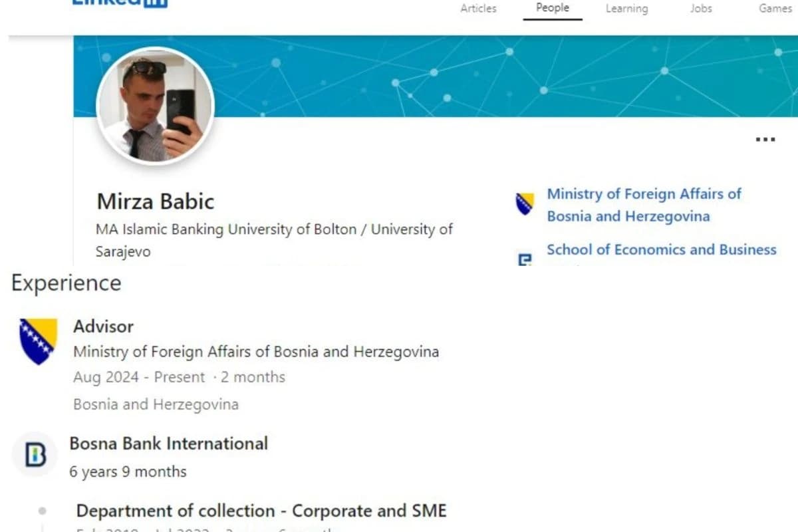
Task: Click the Ministry coat of arms icon beside Advisor
Action: coord(38,341)
